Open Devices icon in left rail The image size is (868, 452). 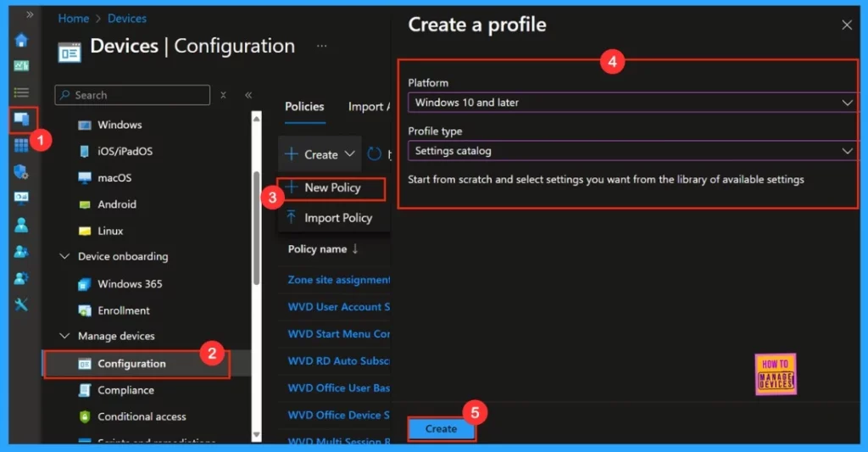[x=21, y=119]
